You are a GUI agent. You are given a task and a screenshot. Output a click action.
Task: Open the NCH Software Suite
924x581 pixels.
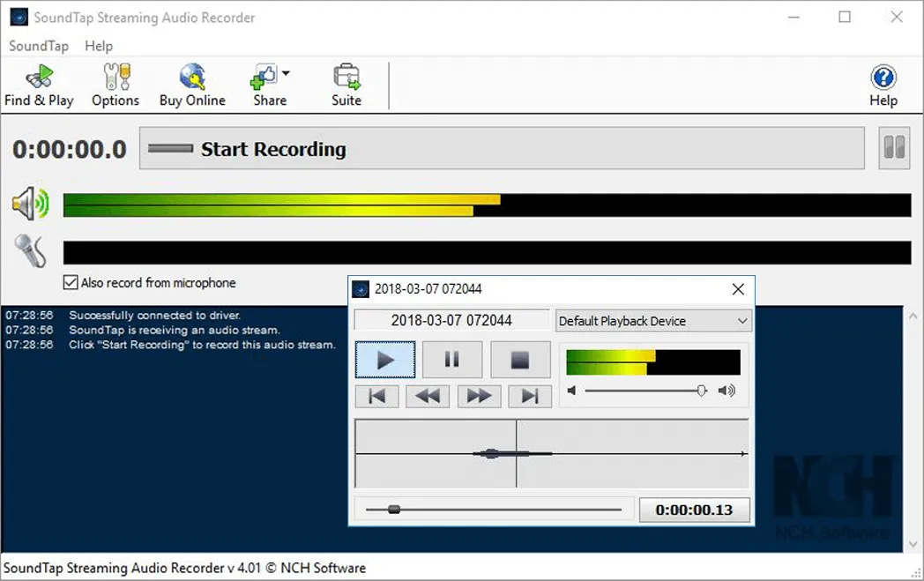tap(346, 84)
